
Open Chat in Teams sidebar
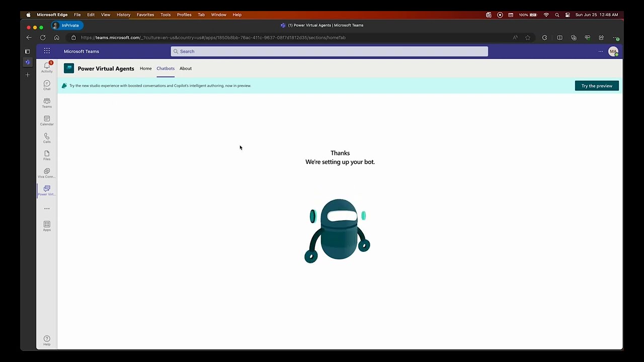click(x=47, y=85)
